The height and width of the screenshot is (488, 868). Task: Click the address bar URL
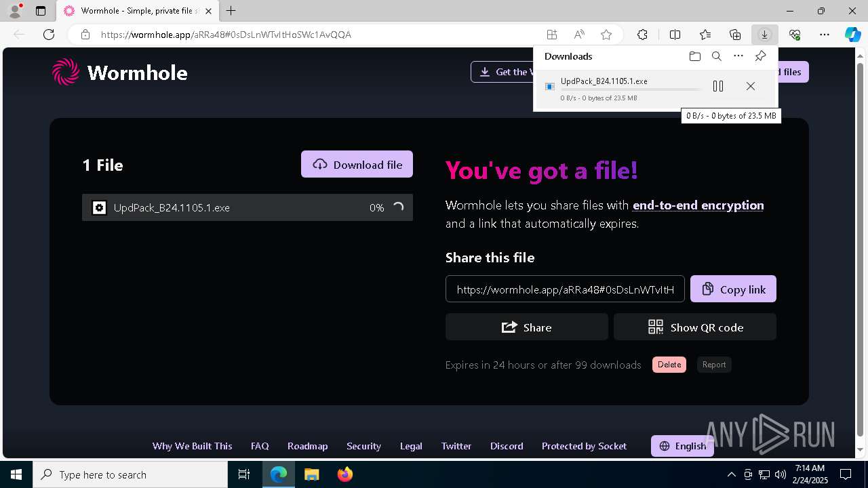pyautogui.click(x=226, y=35)
